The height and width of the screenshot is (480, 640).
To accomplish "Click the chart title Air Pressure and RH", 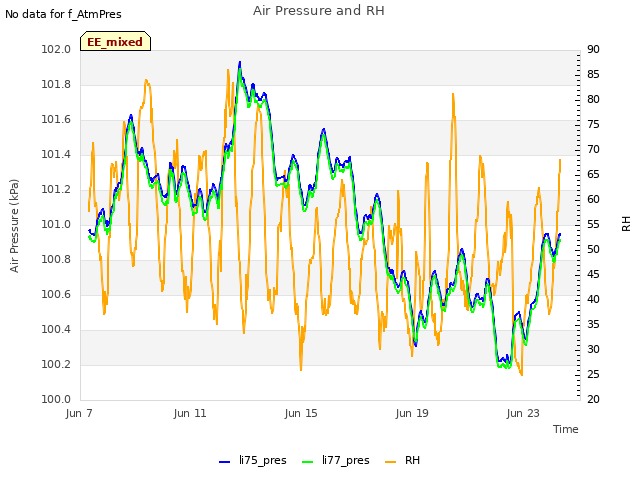I will pyautogui.click(x=319, y=11).
